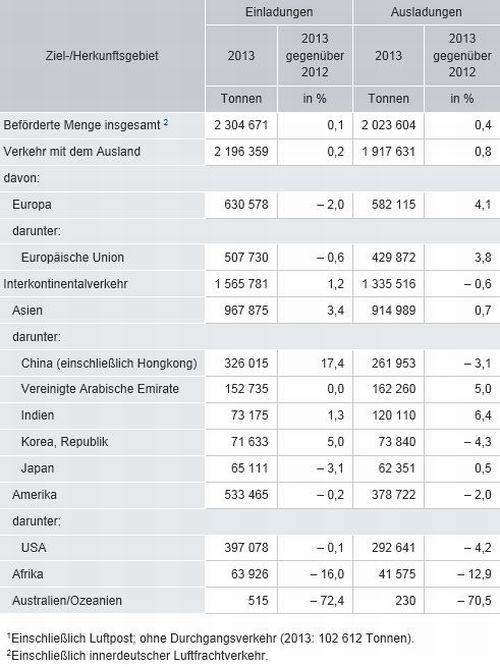Click the Ausladungen column header
500x667 pixels.
tap(426, 12)
